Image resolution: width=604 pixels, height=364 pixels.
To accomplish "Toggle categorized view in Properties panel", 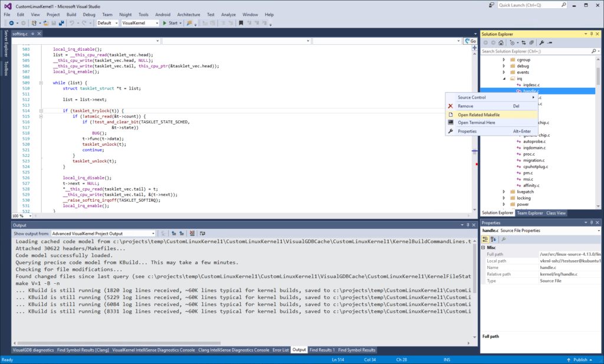I will pos(485,239).
